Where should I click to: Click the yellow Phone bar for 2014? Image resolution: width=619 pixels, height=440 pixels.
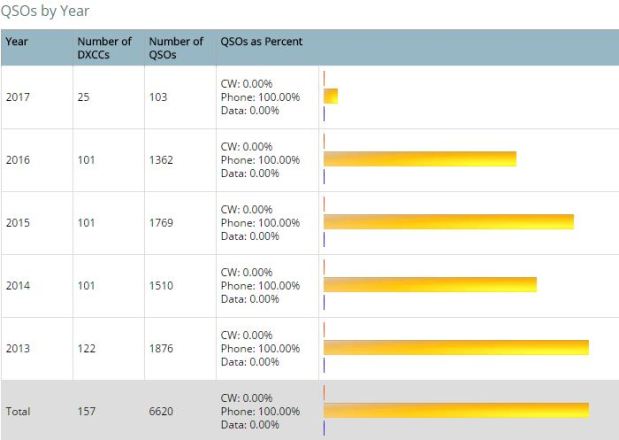[x=430, y=285]
